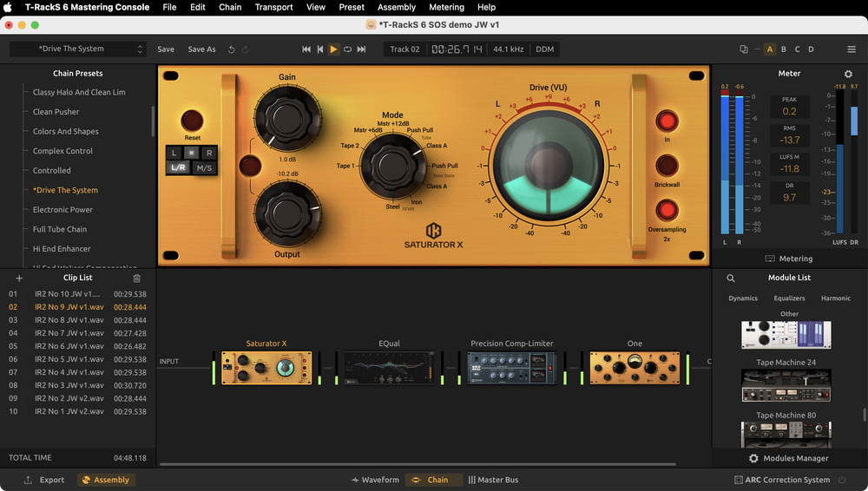
Task: Select the EQual module in chain
Action: coord(389,368)
